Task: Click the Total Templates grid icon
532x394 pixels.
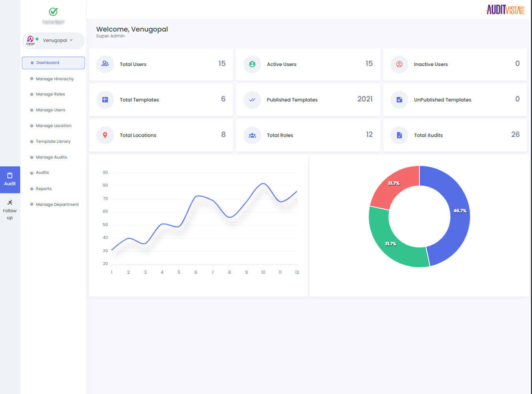Action: [x=105, y=100]
